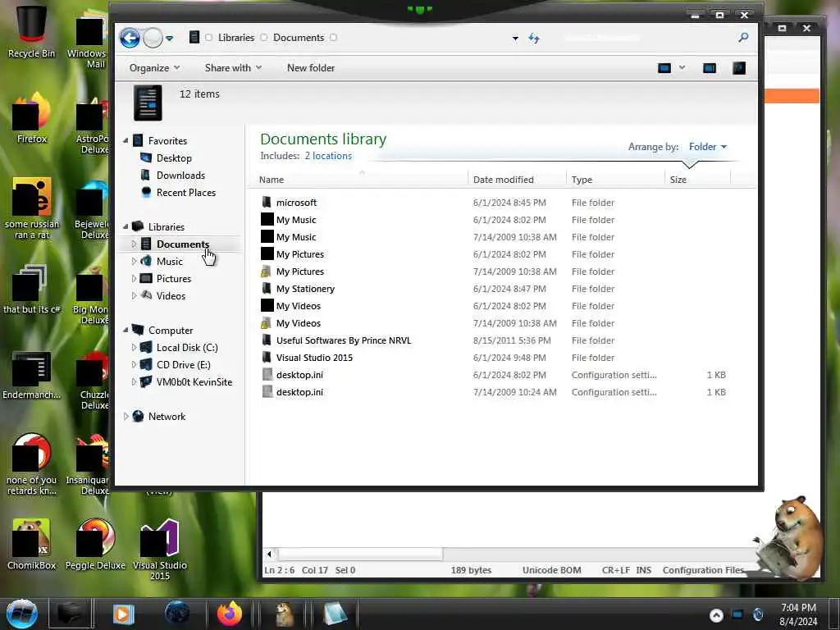Show hidden tray icons arrow

coord(716,615)
